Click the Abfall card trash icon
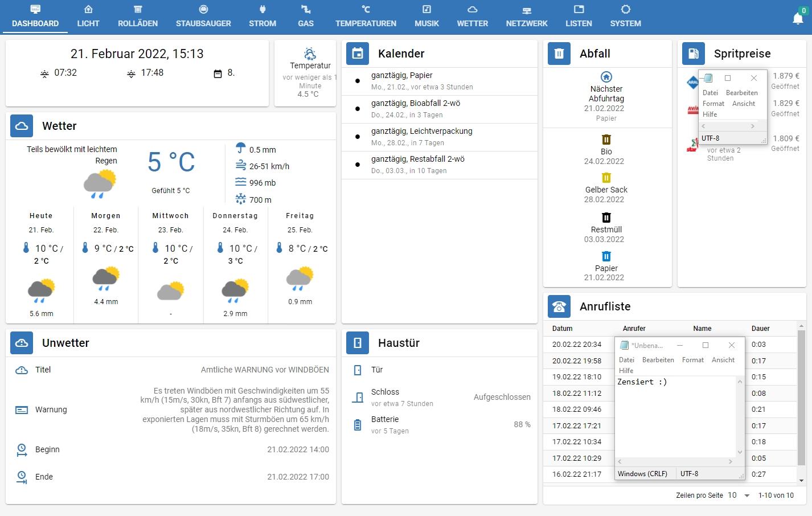 [559, 54]
